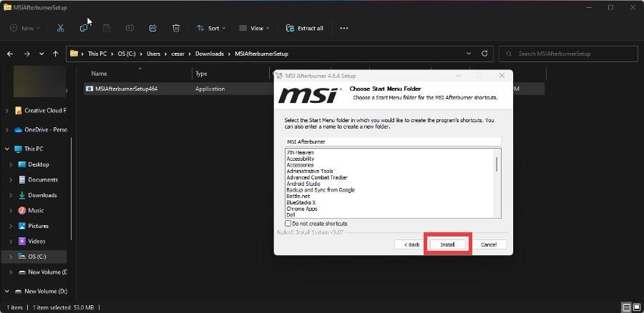The width and height of the screenshot is (644, 313).
Task: Open the Sort dropdown
Action: [x=211, y=29]
